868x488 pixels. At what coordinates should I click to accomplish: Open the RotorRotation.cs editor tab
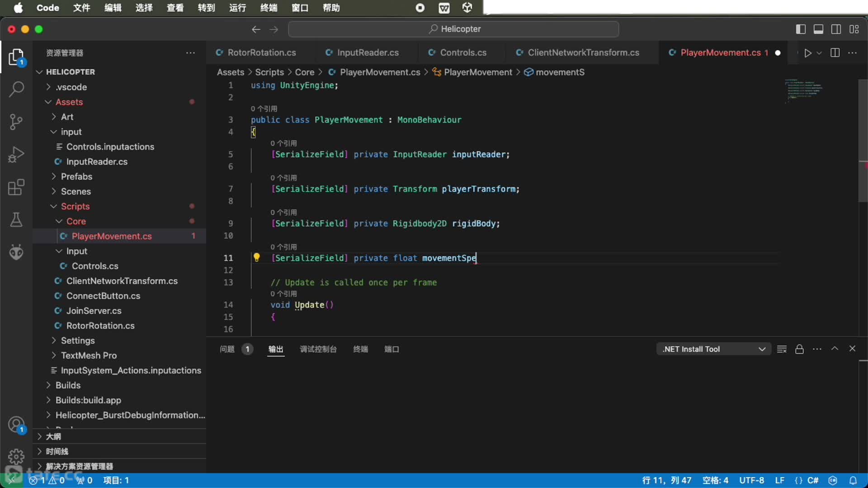click(262, 53)
